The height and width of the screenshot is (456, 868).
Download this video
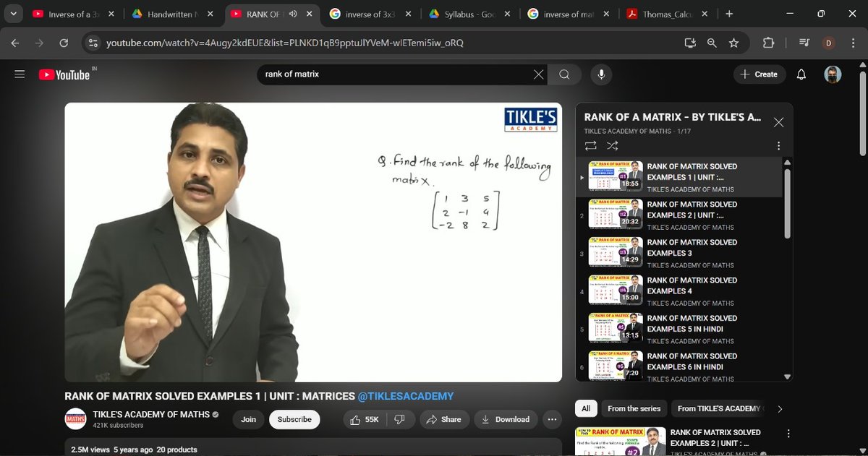(506, 419)
